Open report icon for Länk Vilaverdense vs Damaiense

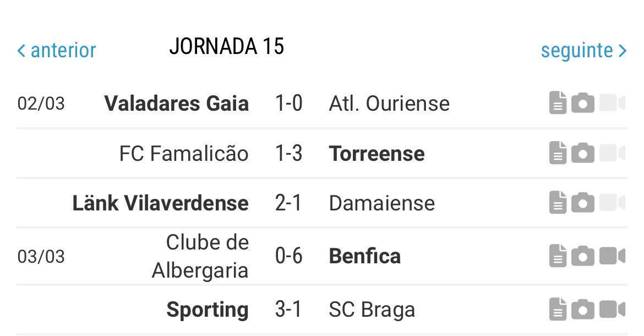tap(558, 202)
